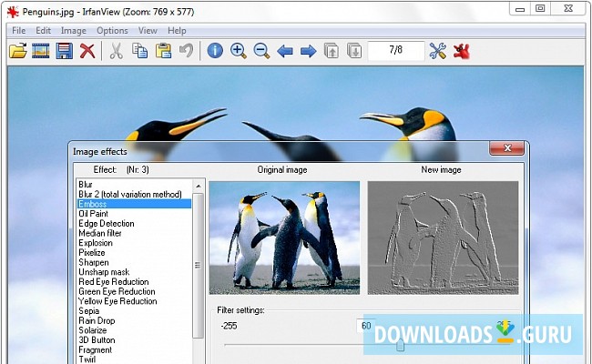
Task: Select the Solarize effect
Action: pyautogui.click(x=134, y=330)
